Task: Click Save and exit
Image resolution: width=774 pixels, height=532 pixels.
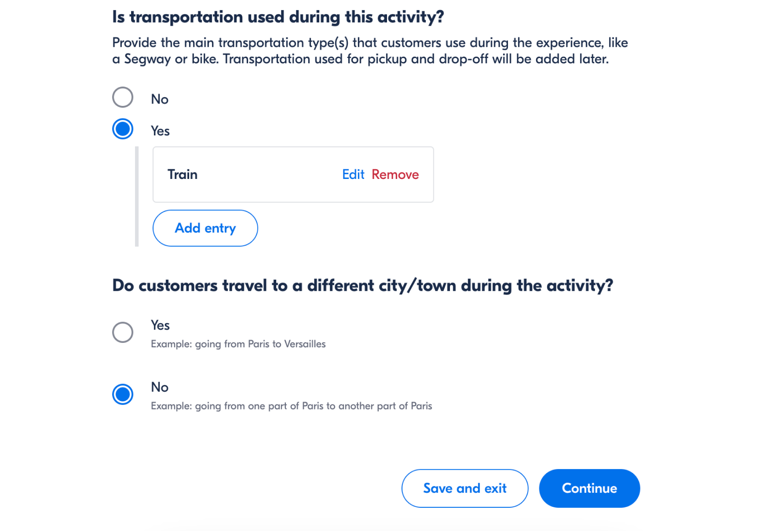Action: click(x=464, y=488)
